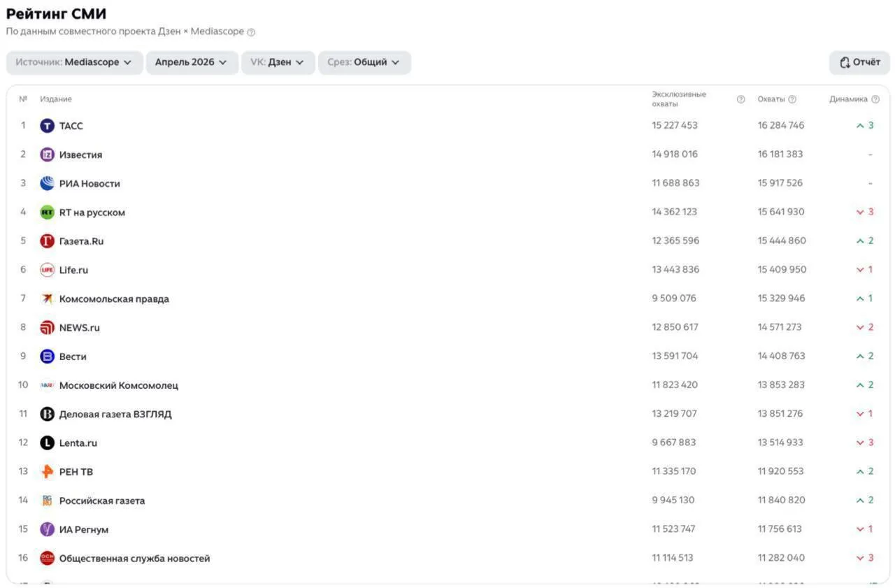Click the Газета.Ru logo icon
The image size is (895, 588).
click(47, 241)
